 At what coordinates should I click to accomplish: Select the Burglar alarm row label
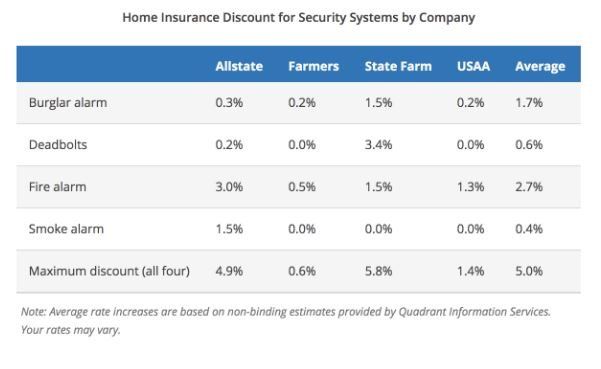68,103
